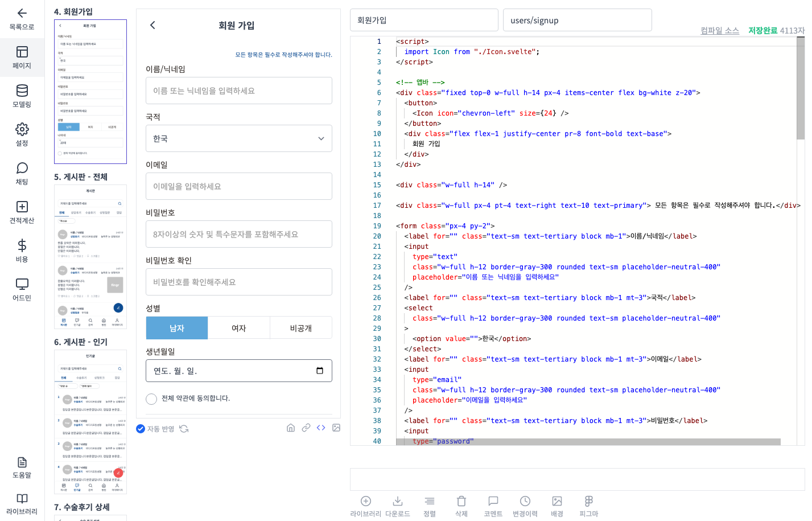812x521 pixels.
Task: Open the 모델링 database section
Action: [22, 96]
